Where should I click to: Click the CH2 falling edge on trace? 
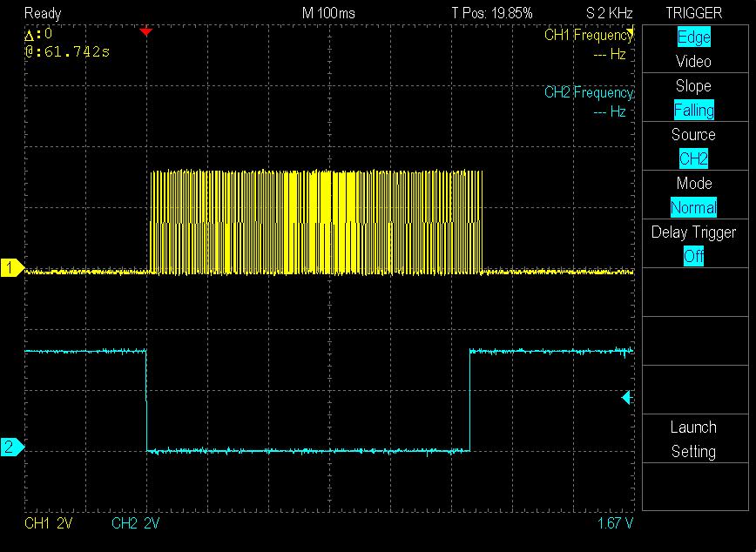[146, 401]
